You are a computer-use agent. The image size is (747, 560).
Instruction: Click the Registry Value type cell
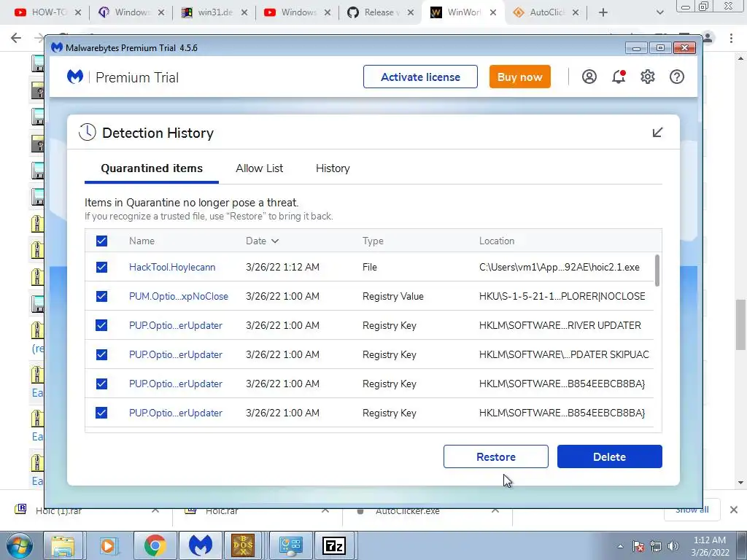[392, 296]
